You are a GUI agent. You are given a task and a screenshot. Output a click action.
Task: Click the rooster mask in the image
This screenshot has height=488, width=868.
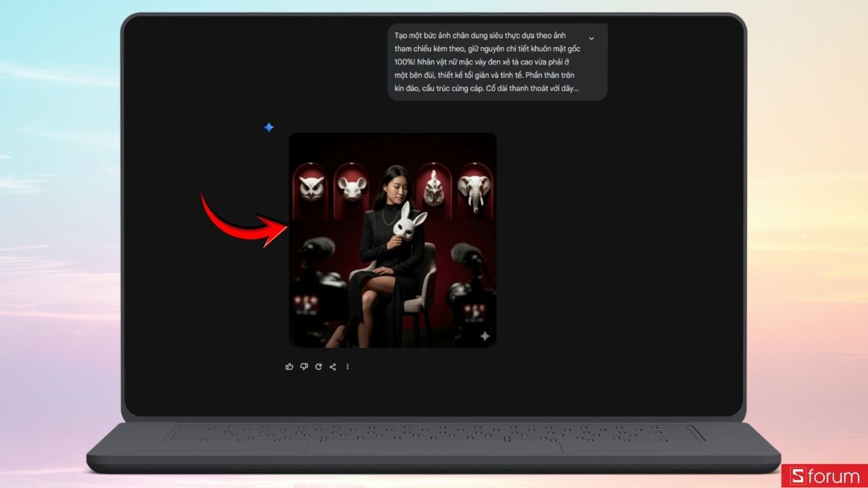click(435, 188)
